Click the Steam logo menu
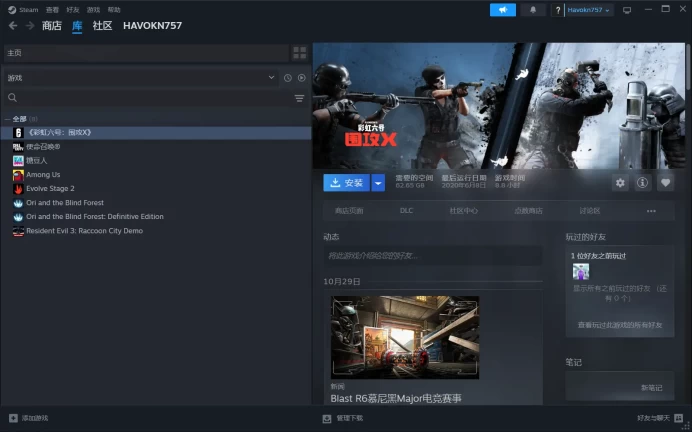Viewport: 692px width, 432px height. click(23, 10)
